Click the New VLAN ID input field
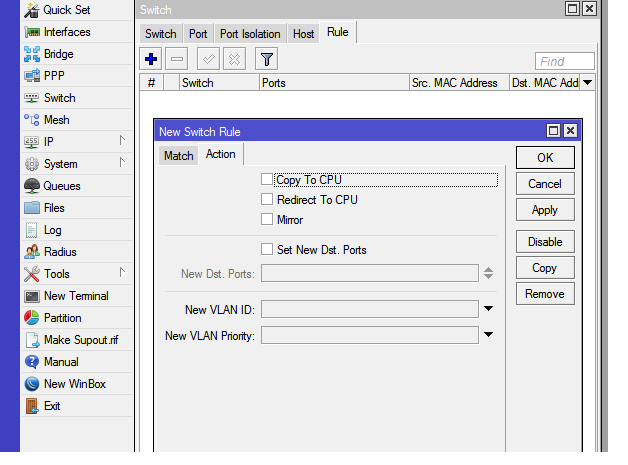The height and width of the screenshot is (465, 628). [x=370, y=309]
